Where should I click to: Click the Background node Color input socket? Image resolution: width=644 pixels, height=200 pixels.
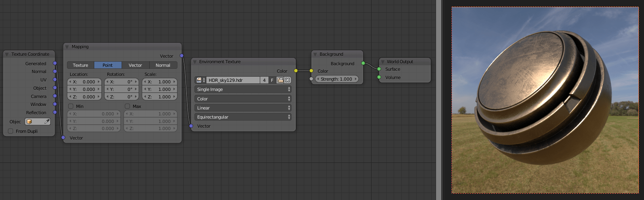pyautogui.click(x=311, y=71)
